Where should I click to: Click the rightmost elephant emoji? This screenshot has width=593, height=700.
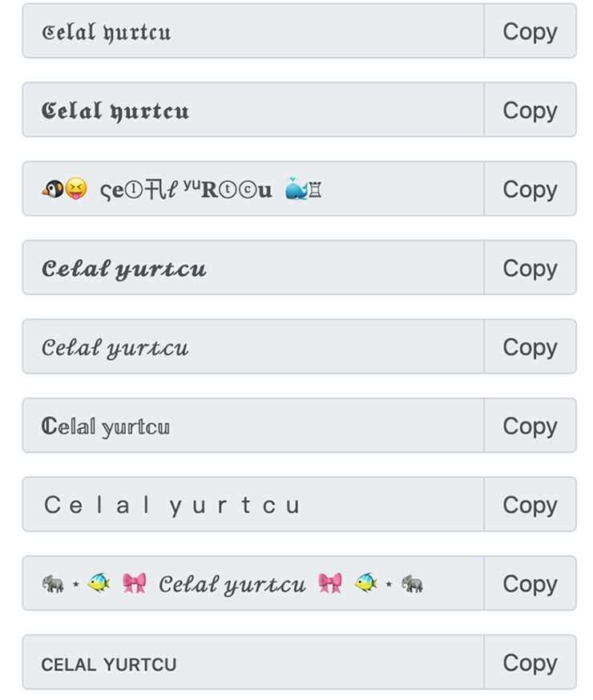(412, 583)
